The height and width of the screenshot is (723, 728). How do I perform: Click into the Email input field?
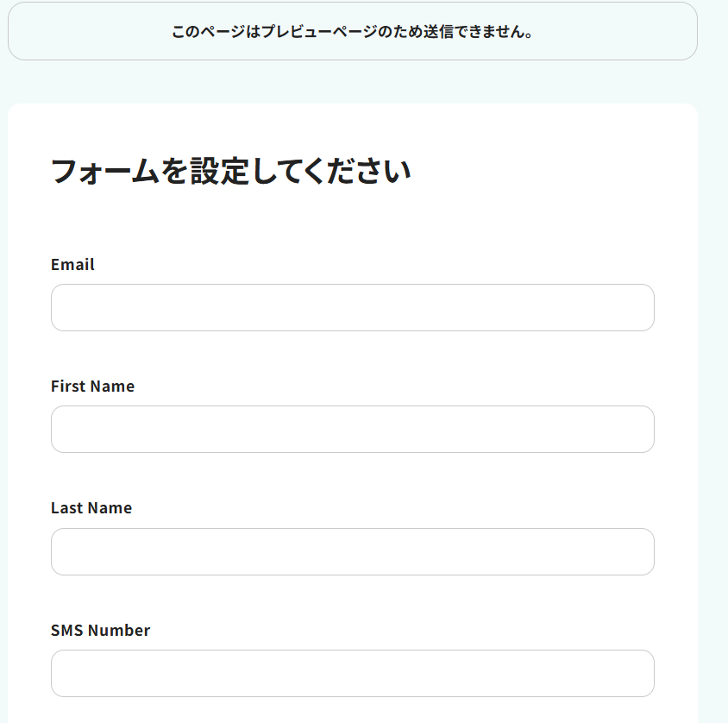click(352, 308)
